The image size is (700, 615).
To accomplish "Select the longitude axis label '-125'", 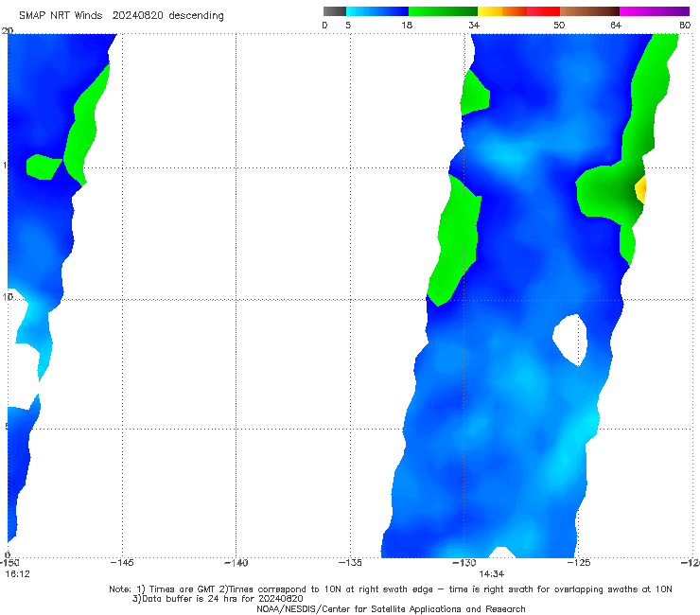I will pos(578,563).
